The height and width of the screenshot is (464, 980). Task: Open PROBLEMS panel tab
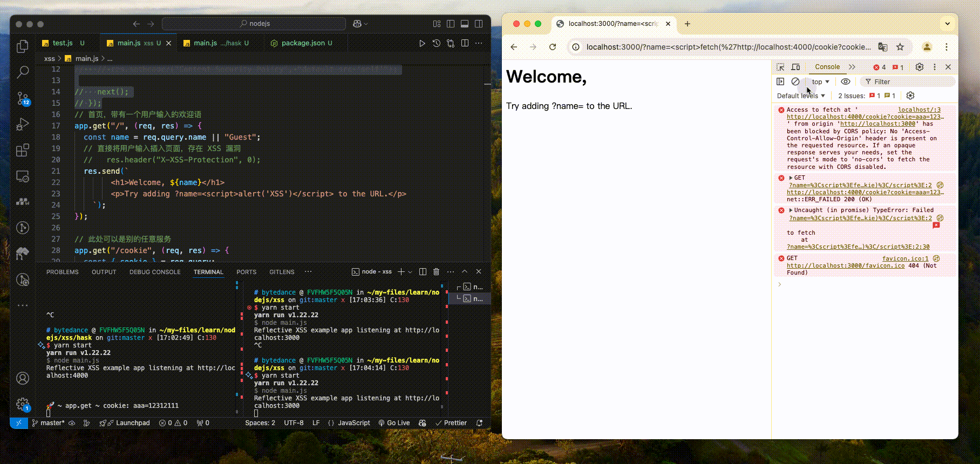(63, 272)
